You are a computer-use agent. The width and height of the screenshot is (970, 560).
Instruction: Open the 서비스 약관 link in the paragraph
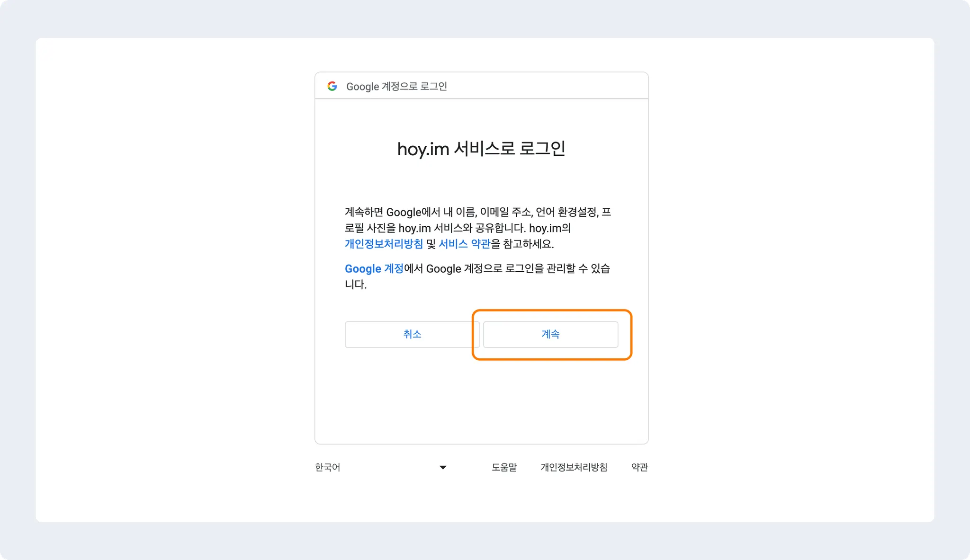click(464, 244)
